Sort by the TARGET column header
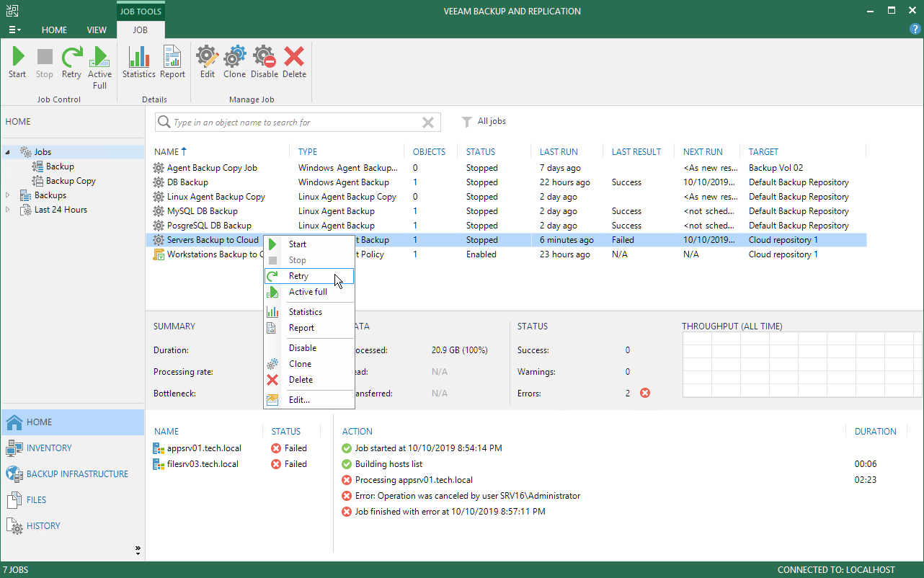Image resolution: width=924 pixels, height=578 pixels. coord(763,152)
